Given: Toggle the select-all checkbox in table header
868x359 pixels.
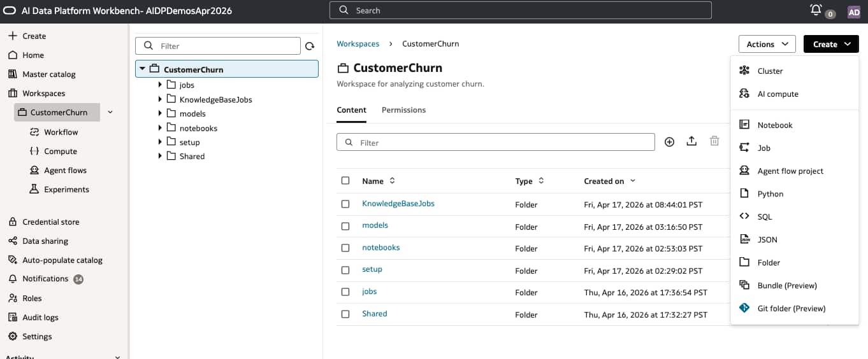Looking at the screenshot, I should click(x=345, y=181).
